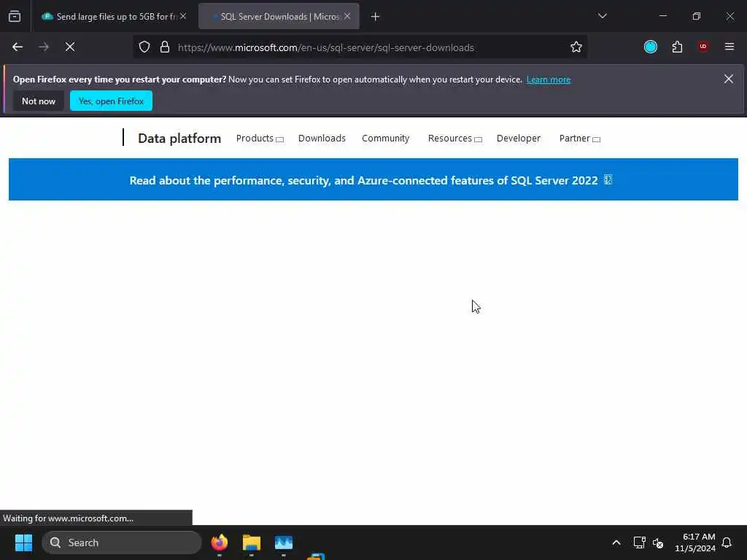Screen dimensions: 747x560
Task: Open the uBlock Origin extension
Action: [703, 47]
